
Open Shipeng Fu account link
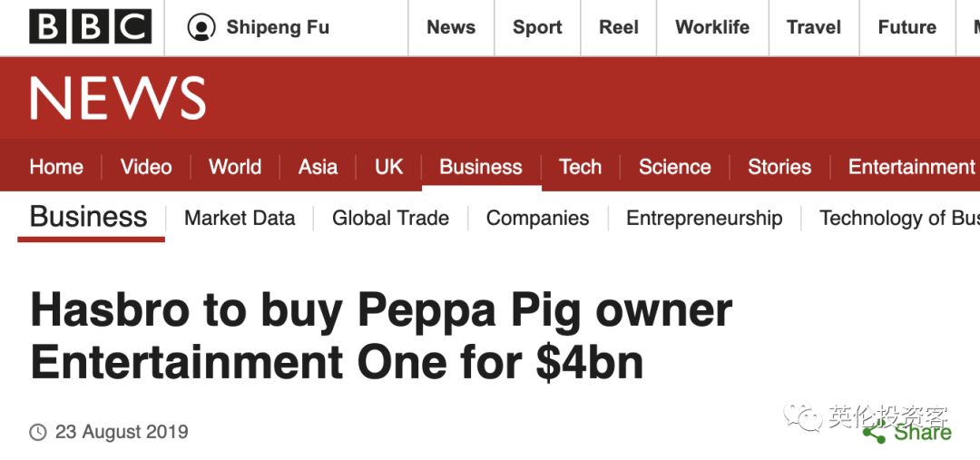click(x=278, y=27)
